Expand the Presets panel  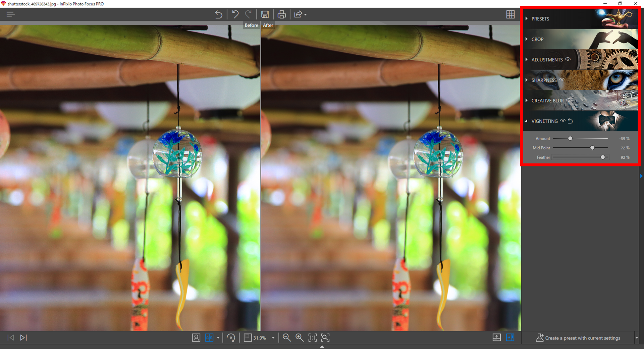tap(540, 19)
